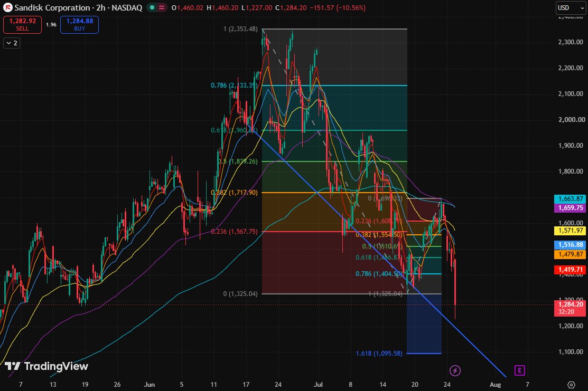Select the cyan 1,663.87 price label
The image size is (588, 391).
571,199
